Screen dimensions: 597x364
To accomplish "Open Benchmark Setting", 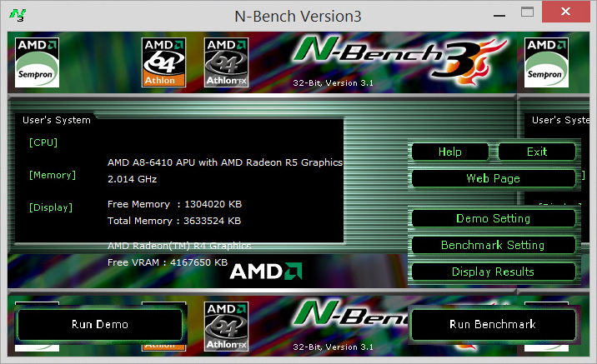I will (x=494, y=245).
